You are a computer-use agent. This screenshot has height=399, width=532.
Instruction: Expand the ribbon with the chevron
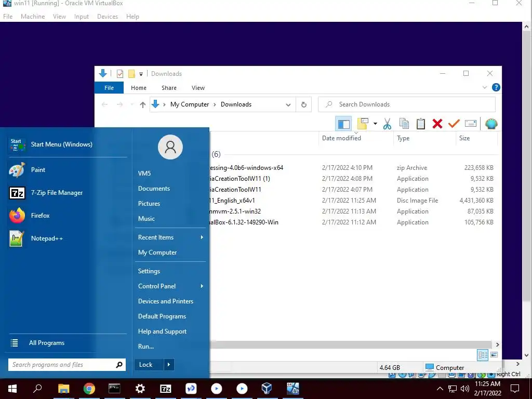click(x=484, y=87)
